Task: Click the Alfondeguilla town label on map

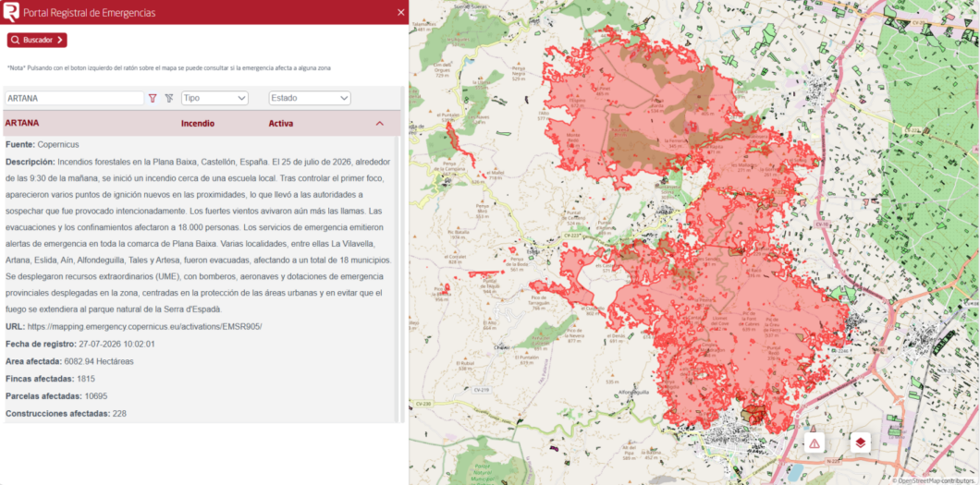Action: pyautogui.click(x=633, y=392)
